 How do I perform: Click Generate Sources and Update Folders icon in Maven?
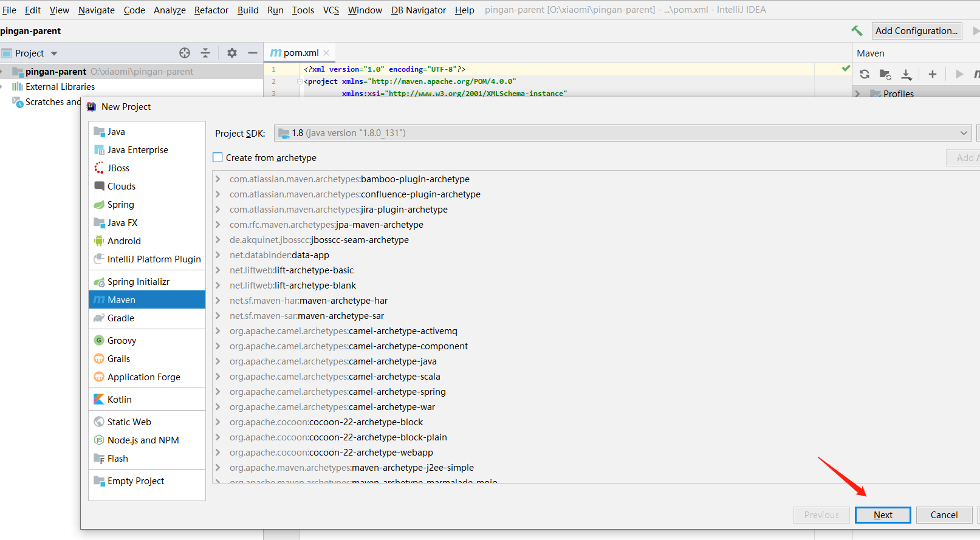885,74
